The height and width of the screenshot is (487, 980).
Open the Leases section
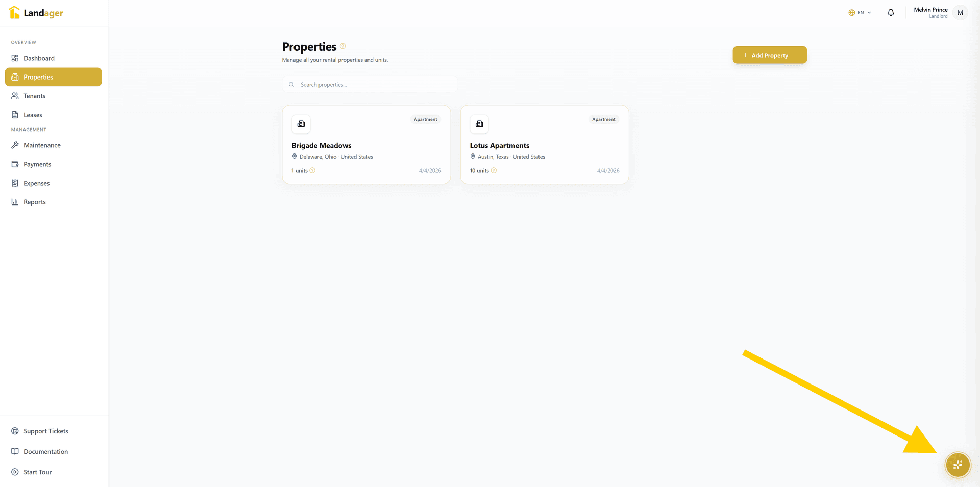(33, 114)
